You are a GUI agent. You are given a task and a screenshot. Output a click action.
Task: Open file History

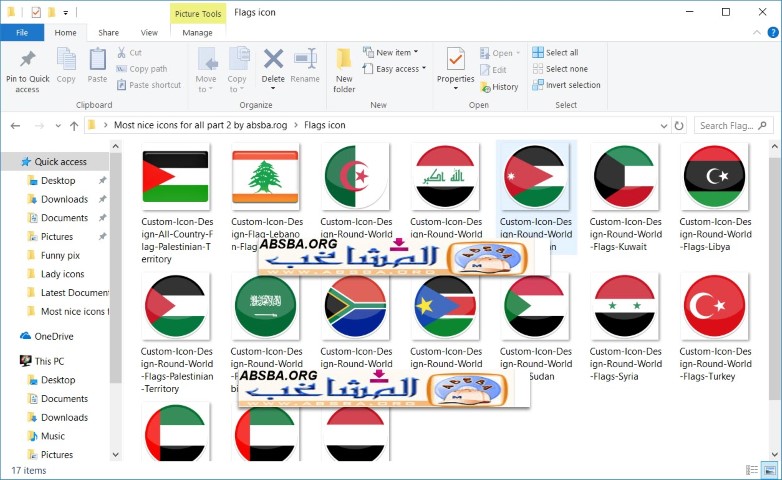pyautogui.click(x=499, y=87)
